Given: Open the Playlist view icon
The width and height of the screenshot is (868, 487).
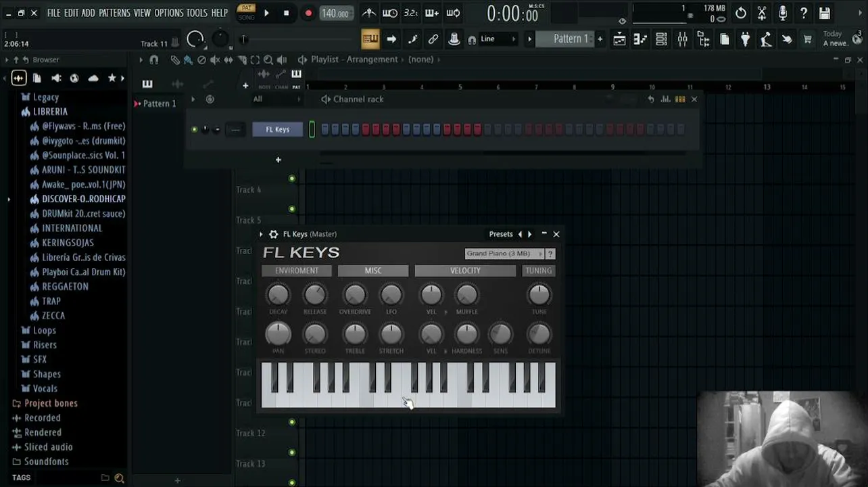Looking at the screenshot, I should 619,39.
